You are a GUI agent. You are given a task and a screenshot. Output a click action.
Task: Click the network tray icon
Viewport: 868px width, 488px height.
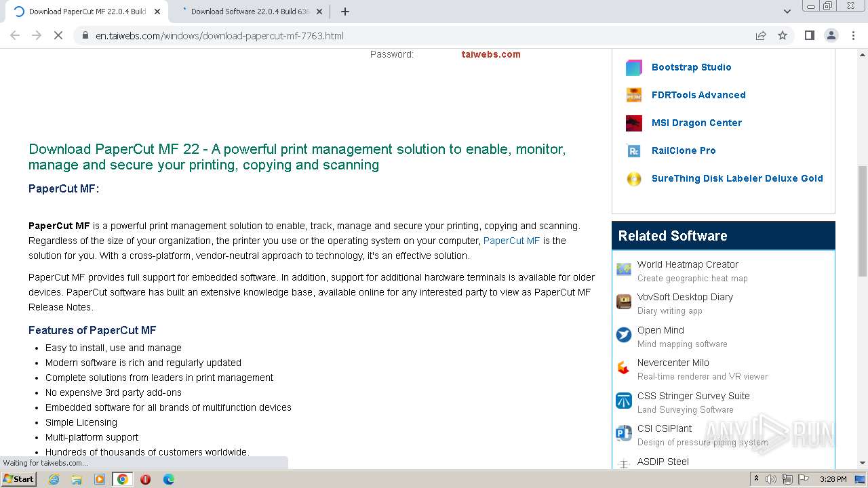(x=787, y=479)
